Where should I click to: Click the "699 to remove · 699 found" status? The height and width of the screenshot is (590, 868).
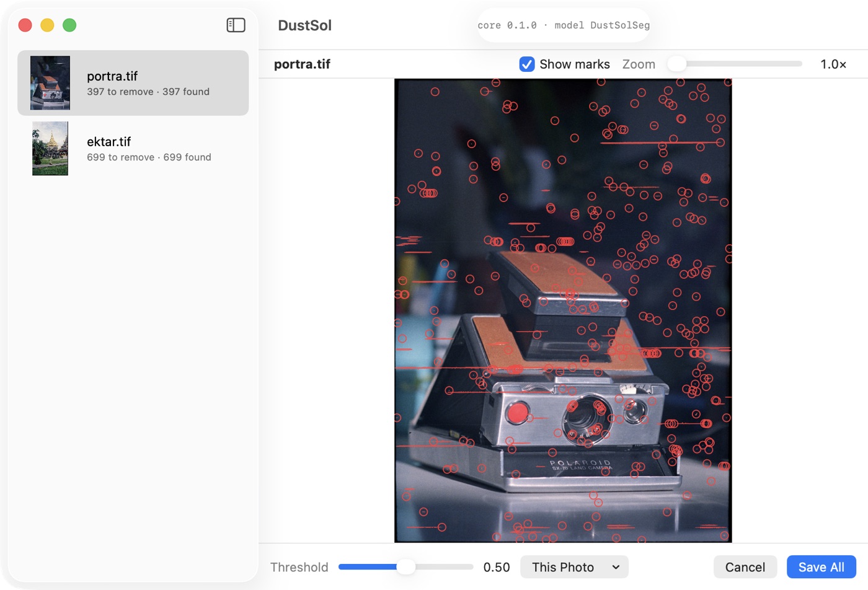[x=149, y=157]
